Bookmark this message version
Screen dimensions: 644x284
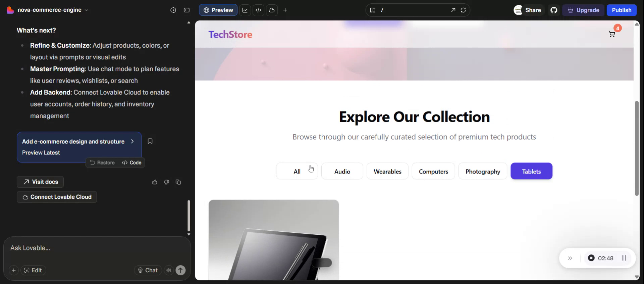coord(150,141)
